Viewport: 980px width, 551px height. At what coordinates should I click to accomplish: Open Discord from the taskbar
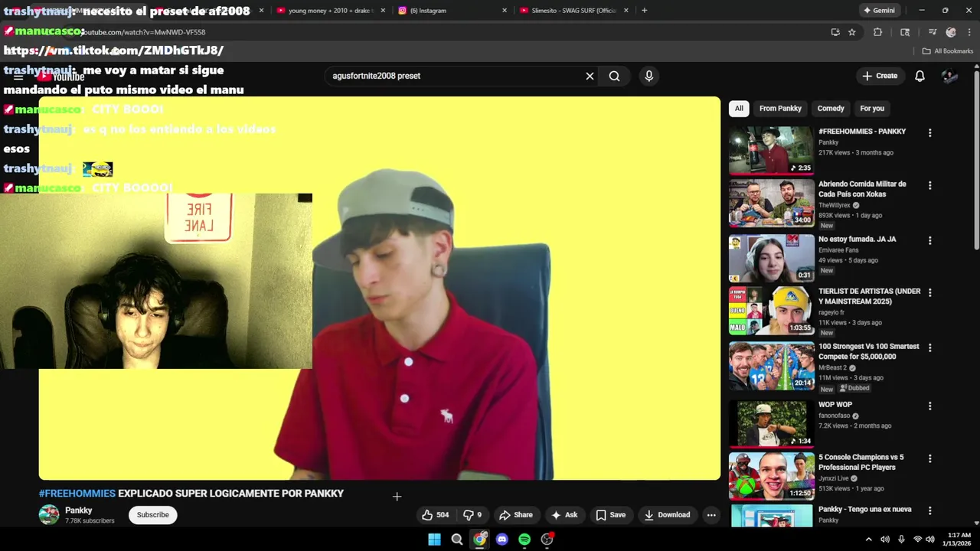(x=502, y=540)
